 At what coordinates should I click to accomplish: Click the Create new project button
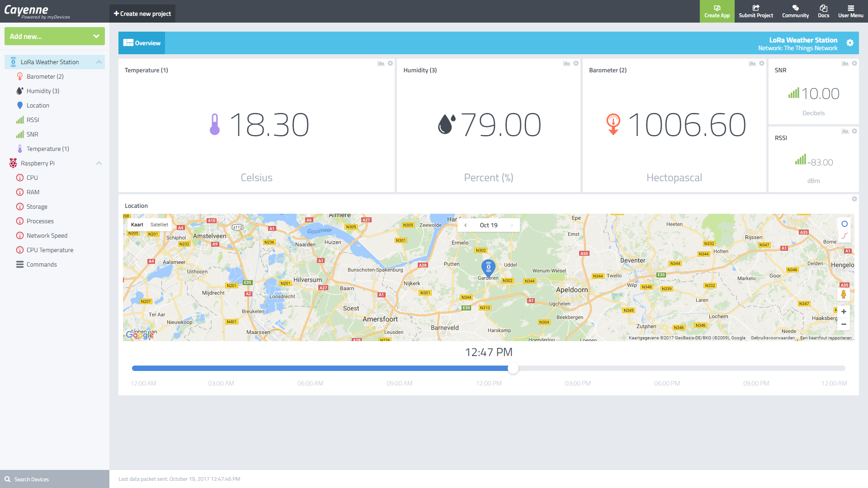point(142,13)
